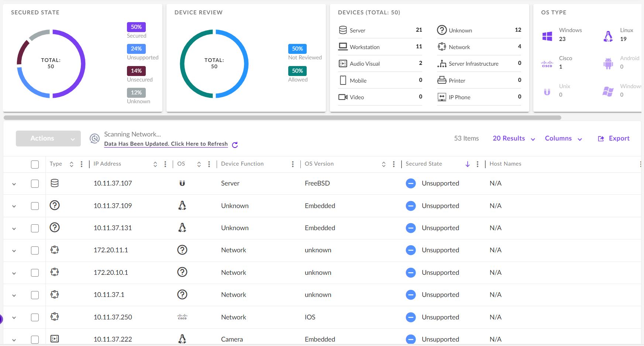Image resolution: width=644 pixels, height=346 pixels.
Task: Sort table by the Type column header
Action: [56, 164]
